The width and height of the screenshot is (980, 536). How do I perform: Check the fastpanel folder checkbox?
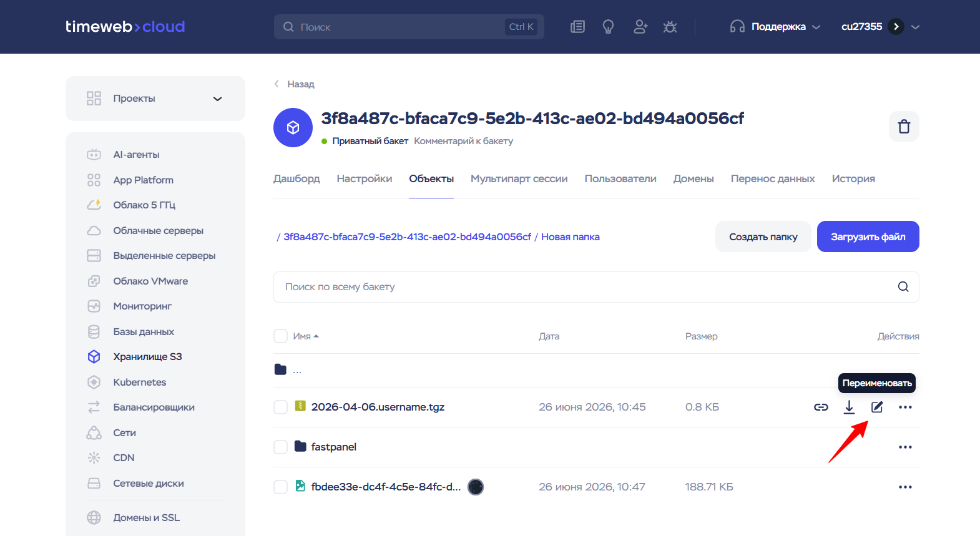point(281,447)
